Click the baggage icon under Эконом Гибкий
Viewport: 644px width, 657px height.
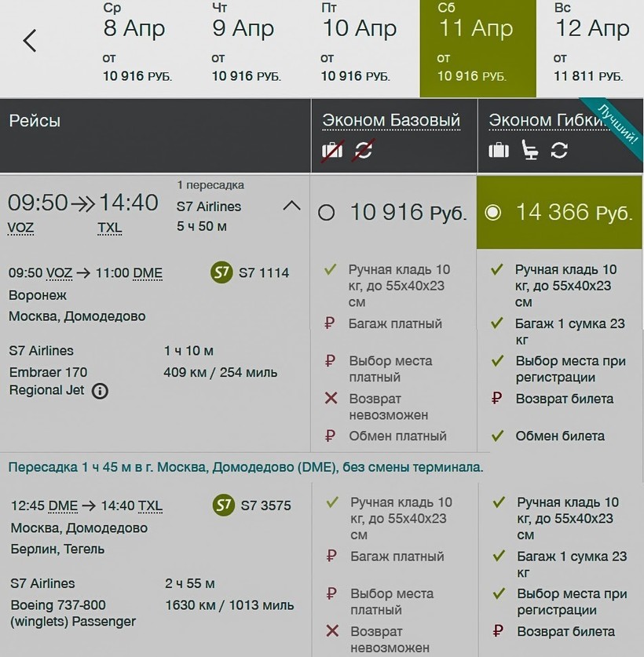[x=499, y=150]
